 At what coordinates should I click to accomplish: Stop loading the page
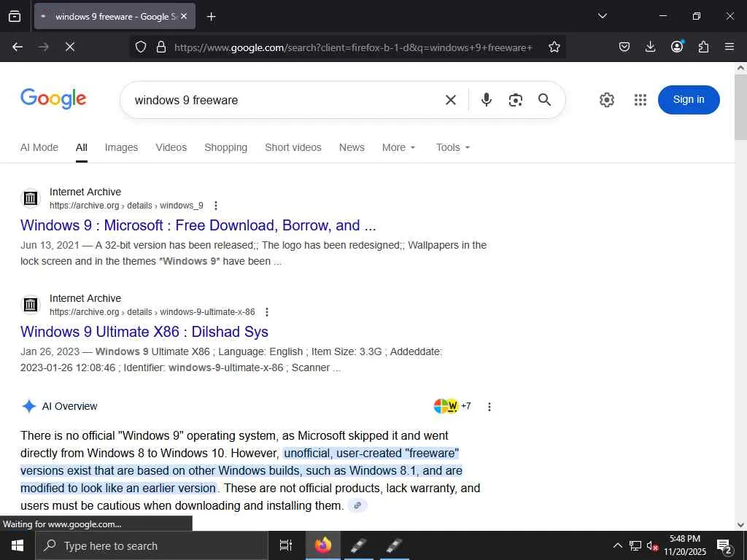(69, 47)
